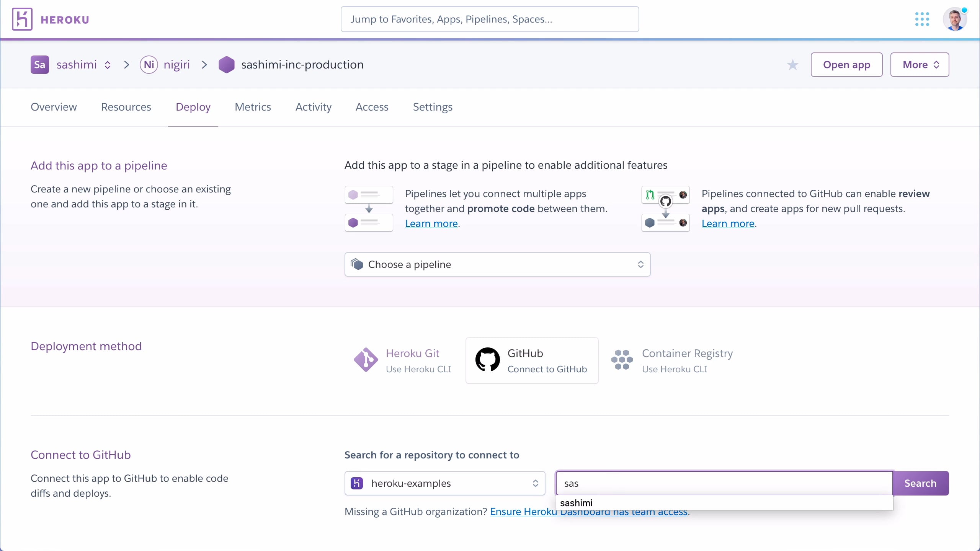The width and height of the screenshot is (980, 551).
Task: Favorite this app with the star icon
Action: (x=792, y=65)
